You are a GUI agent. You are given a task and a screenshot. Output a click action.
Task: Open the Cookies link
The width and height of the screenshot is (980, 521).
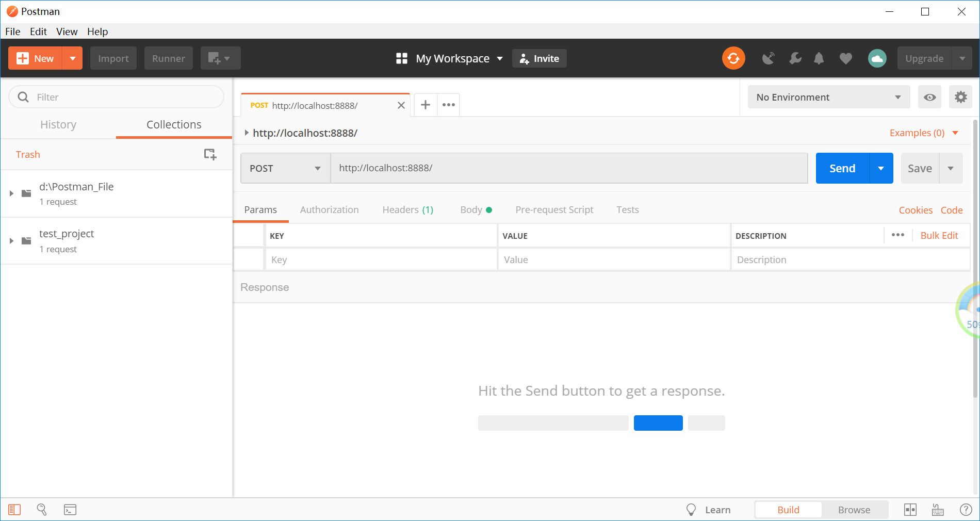tap(916, 210)
